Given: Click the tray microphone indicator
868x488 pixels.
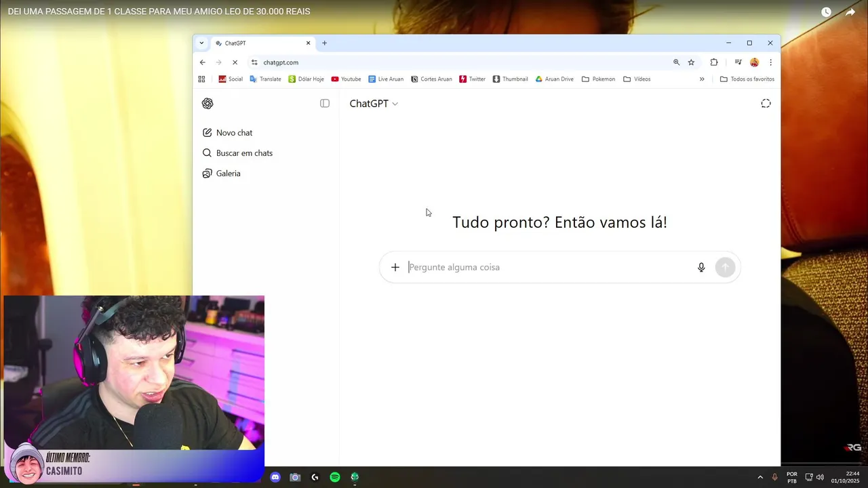Looking at the screenshot, I should 775,477.
